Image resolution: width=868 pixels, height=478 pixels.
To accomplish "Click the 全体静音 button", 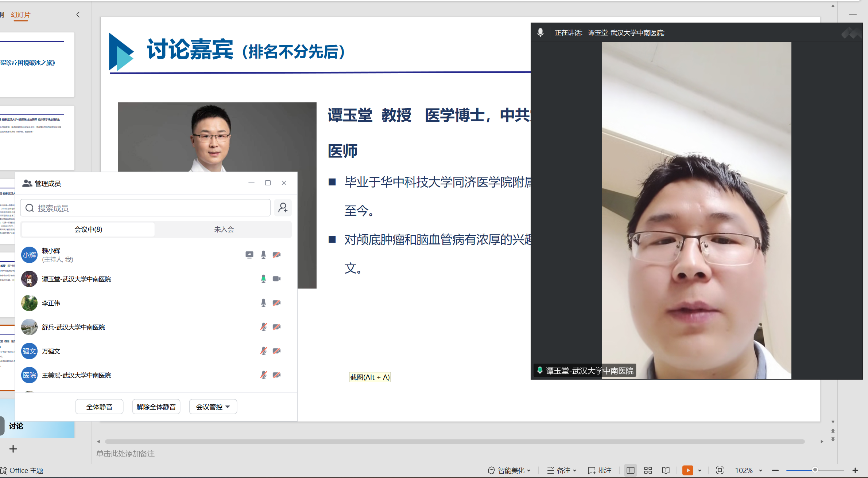I will pyautogui.click(x=99, y=407).
